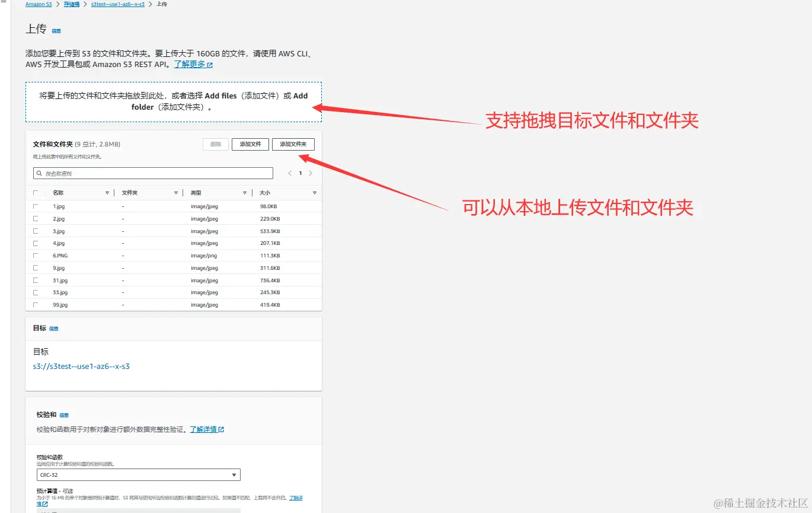Image resolution: width=812 pixels, height=513 pixels.
Task: Toggle the select-all checkbox in table header
Action: click(36, 193)
